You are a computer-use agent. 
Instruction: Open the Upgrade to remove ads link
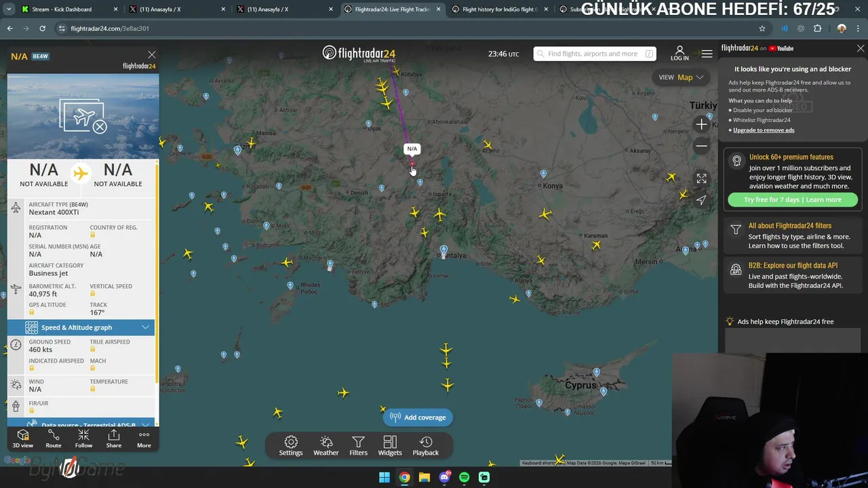pos(764,130)
